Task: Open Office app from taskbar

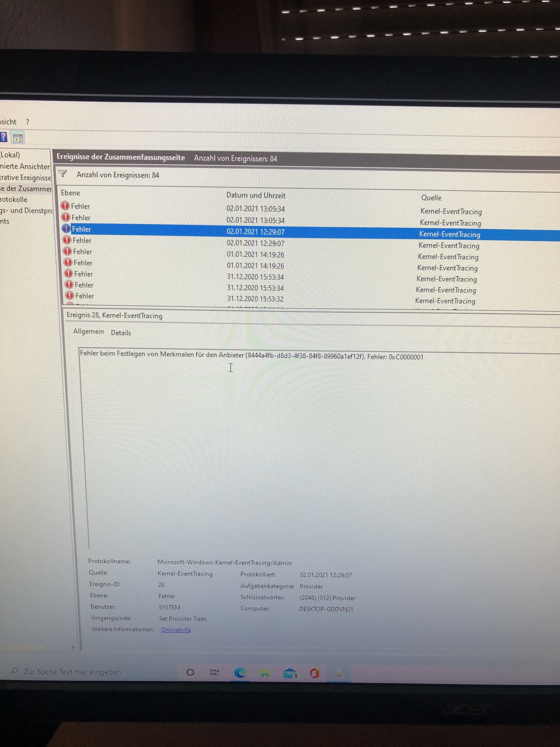Action: [x=314, y=673]
